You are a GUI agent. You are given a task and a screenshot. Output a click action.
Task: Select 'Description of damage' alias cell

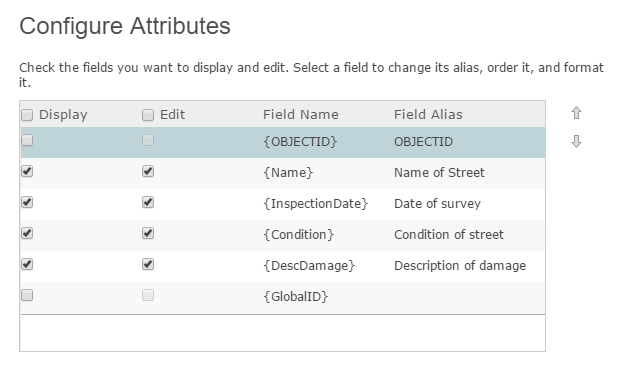[x=460, y=266]
